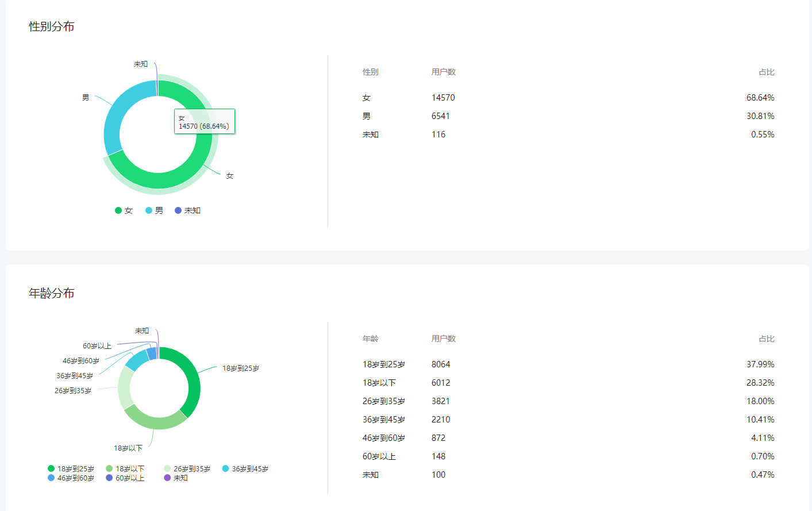The image size is (812, 511).
Task: Click the 年龄分布 section title
Action: coord(52,293)
